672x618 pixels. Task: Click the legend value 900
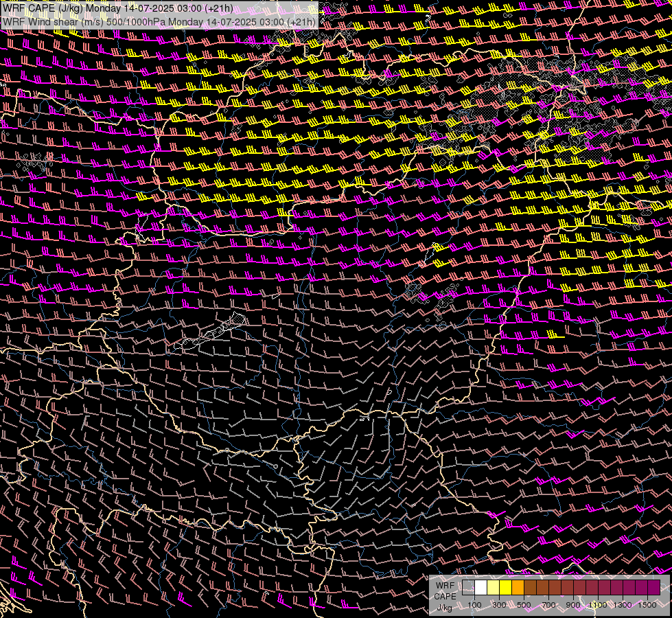(573, 605)
